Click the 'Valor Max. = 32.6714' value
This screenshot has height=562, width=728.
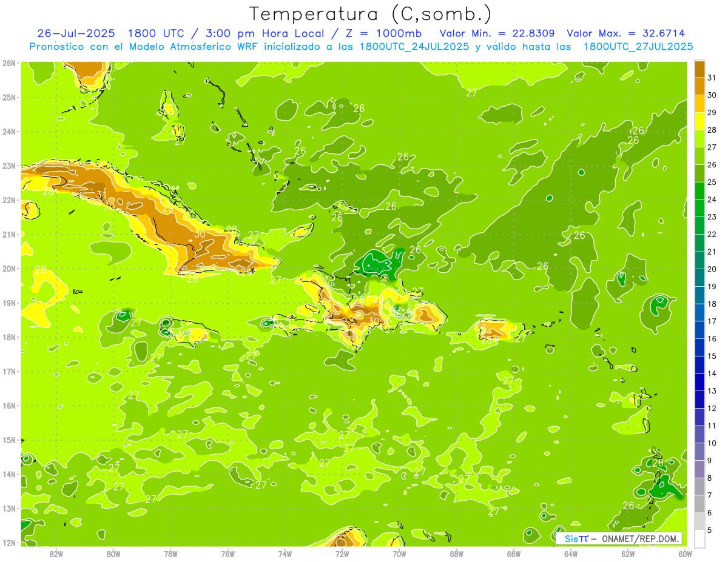pos(626,33)
